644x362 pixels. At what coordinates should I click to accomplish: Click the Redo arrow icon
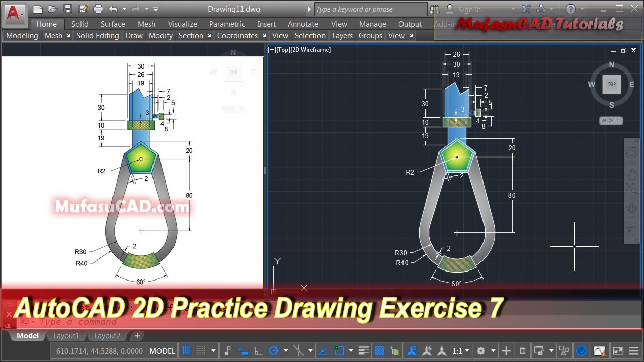pos(136,9)
